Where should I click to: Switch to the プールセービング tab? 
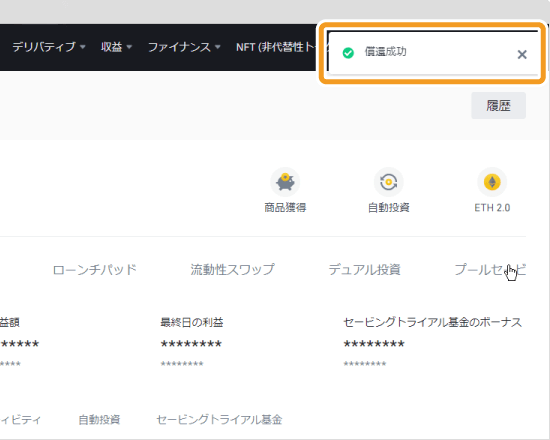point(490,270)
